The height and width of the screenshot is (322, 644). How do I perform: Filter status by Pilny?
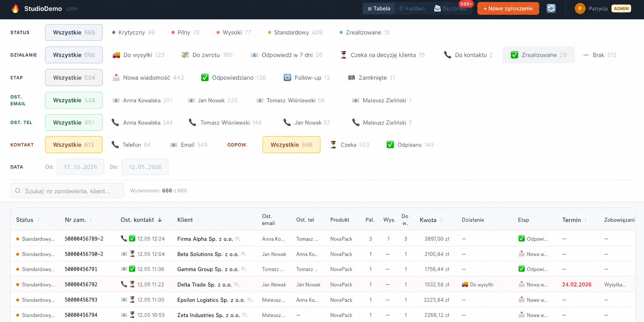tap(185, 32)
